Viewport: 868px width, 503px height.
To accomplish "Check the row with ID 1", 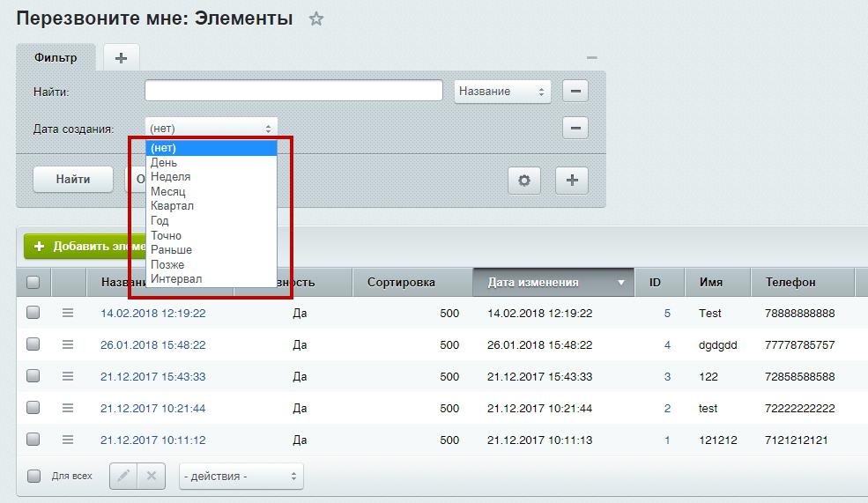I will pyautogui.click(x=33, y=440).
